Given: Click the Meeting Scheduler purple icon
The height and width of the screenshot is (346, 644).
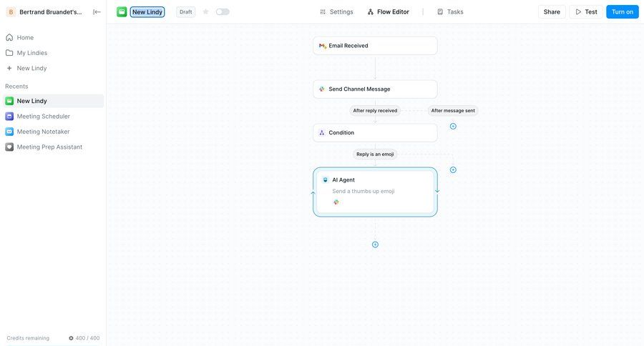Looking at the screenshot, I should pos(9,116).
